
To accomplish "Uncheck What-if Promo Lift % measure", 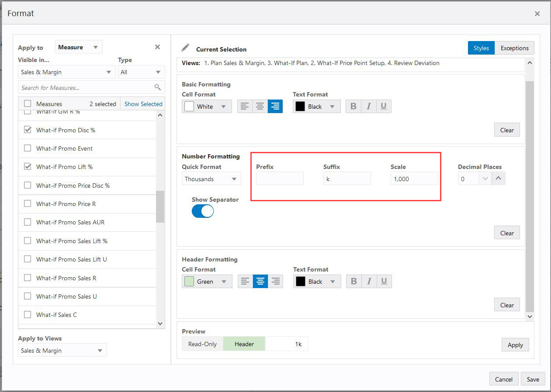I will (x=28, y=166).
